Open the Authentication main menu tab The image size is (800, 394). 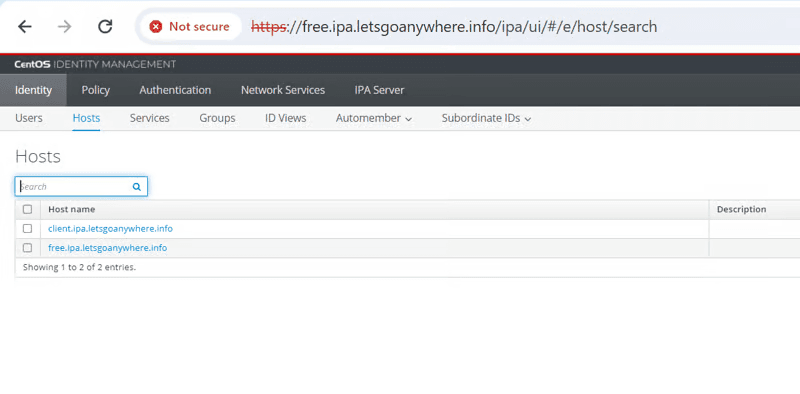[175, 90]
